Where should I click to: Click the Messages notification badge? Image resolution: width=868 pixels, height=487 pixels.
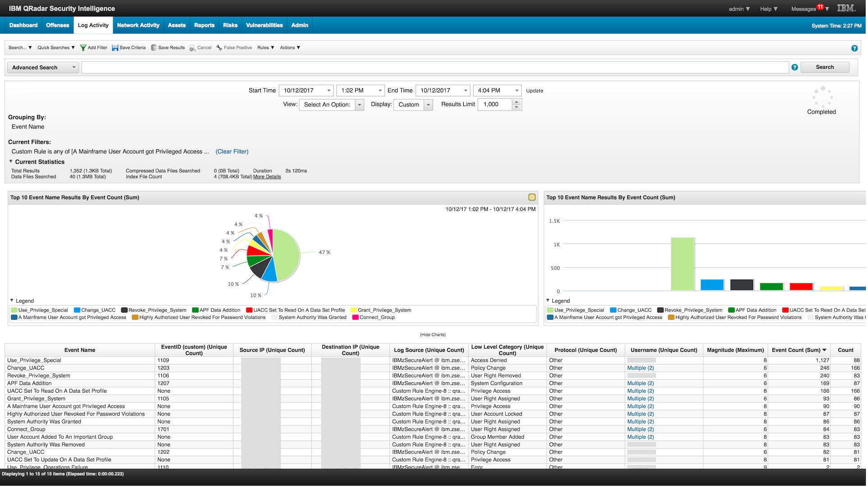820,6
